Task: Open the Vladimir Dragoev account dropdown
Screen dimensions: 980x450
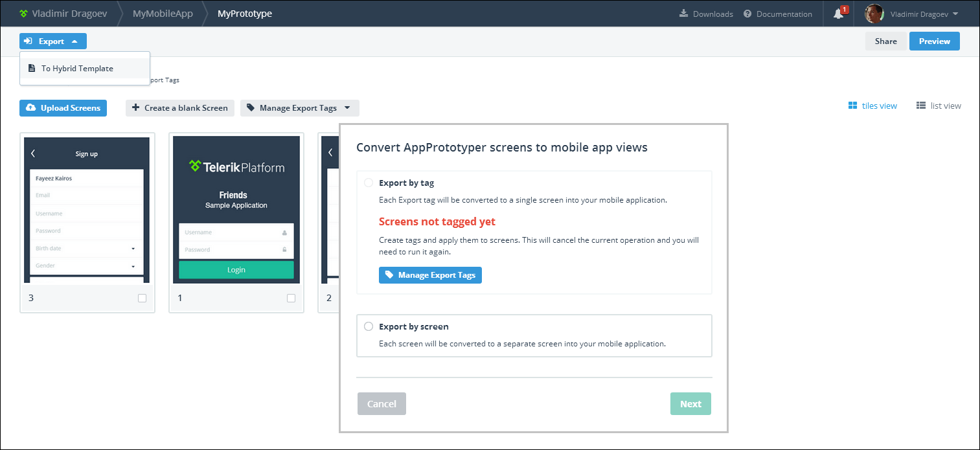Action: point(924,14)
